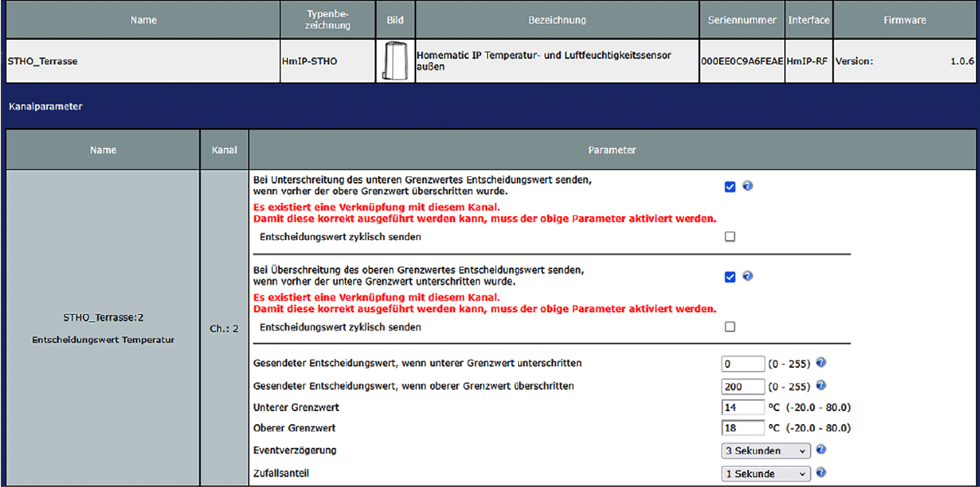This screenshot has width=980, height=487.
Task: Show help for unterer Grenzwert unterschritten Entscheidungswert
Action: (x=821, y=362)
